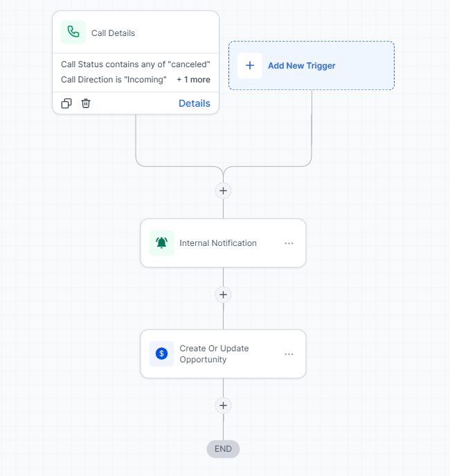Screen dimensions: 450x476
Task: Click the plus icon in Add New Trigger
Action: click(250, 66)
